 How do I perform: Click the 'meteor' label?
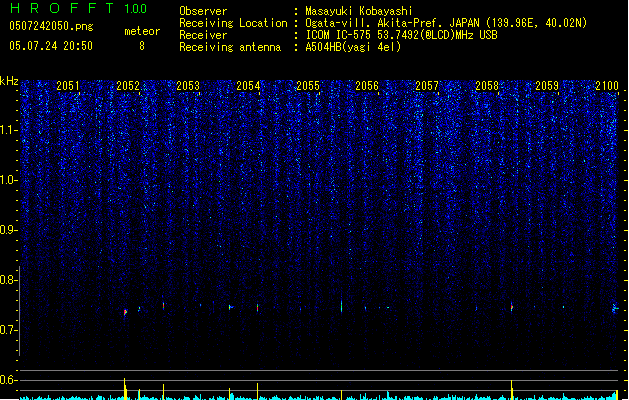142,31
